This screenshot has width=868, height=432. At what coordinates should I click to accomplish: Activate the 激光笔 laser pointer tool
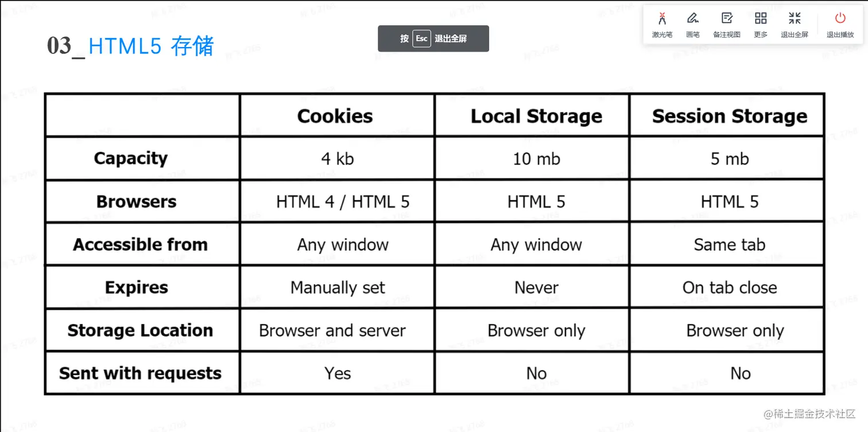pyautogui.click(x=662, y=24)
